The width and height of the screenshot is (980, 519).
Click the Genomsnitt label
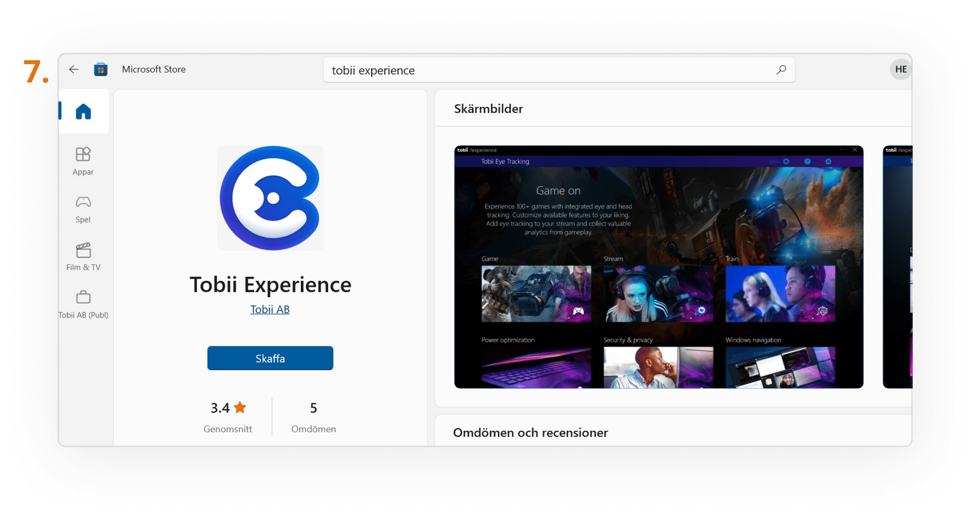[x=228, y=429]
